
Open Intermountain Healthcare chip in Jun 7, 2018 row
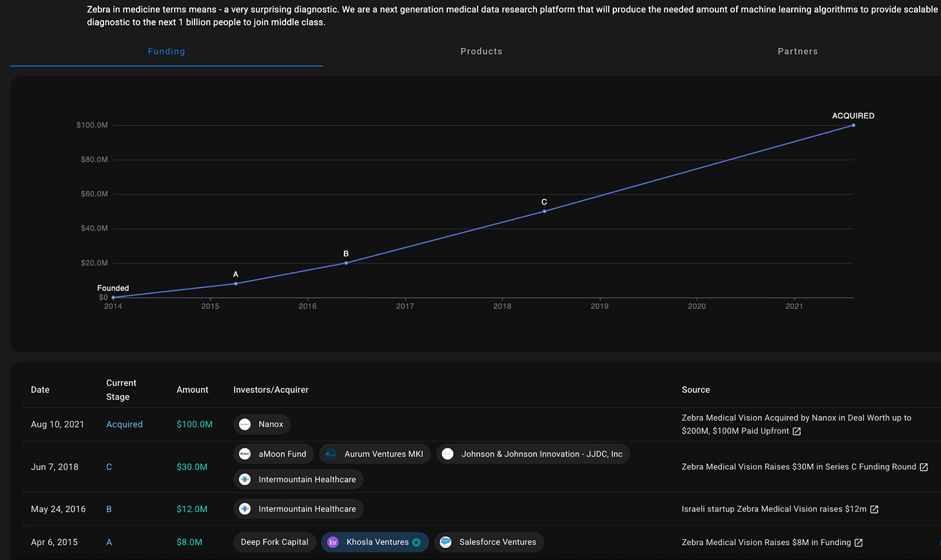pyautogui.click(x=299, y=479)
